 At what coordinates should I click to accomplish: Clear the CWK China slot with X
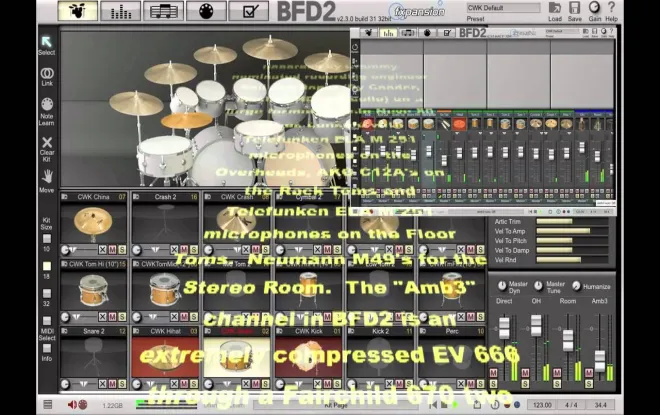pyautogui.click(x=102, y=250)
